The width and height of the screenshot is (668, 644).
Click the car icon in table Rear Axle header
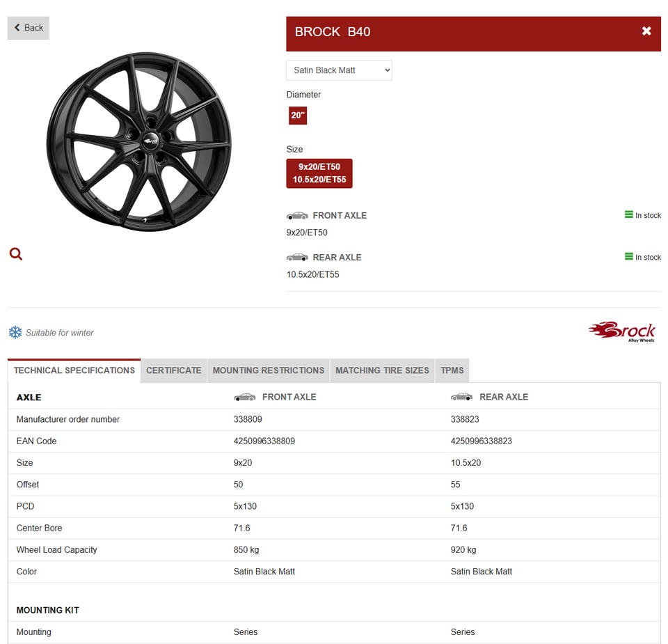pyautogui.click(x=462, y=398)
